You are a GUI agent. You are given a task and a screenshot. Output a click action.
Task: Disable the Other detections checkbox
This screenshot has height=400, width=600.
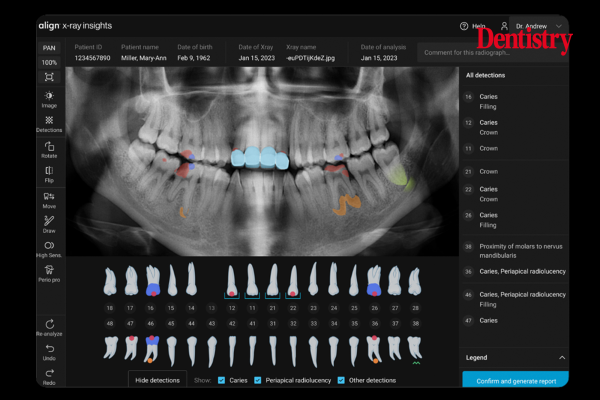point(341,380)
